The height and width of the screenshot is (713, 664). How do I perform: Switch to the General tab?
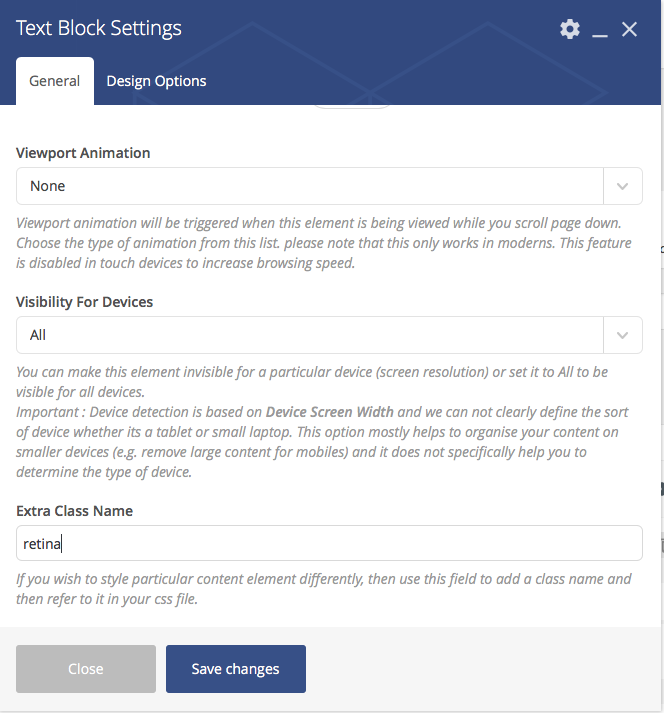(55, 81)
